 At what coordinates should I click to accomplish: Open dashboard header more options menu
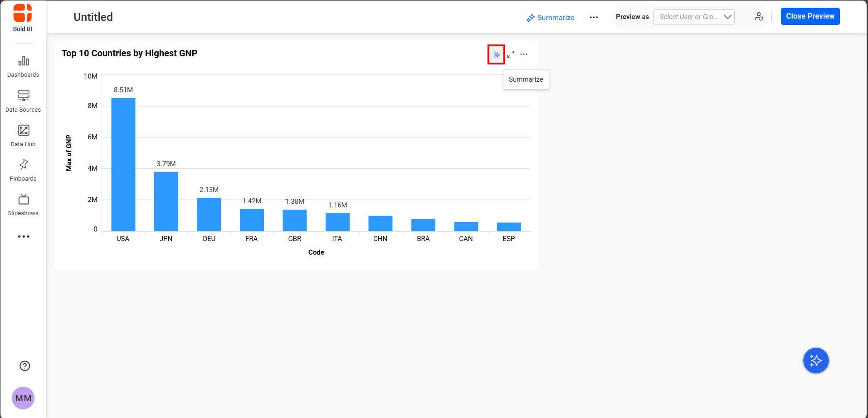point(594,17)
